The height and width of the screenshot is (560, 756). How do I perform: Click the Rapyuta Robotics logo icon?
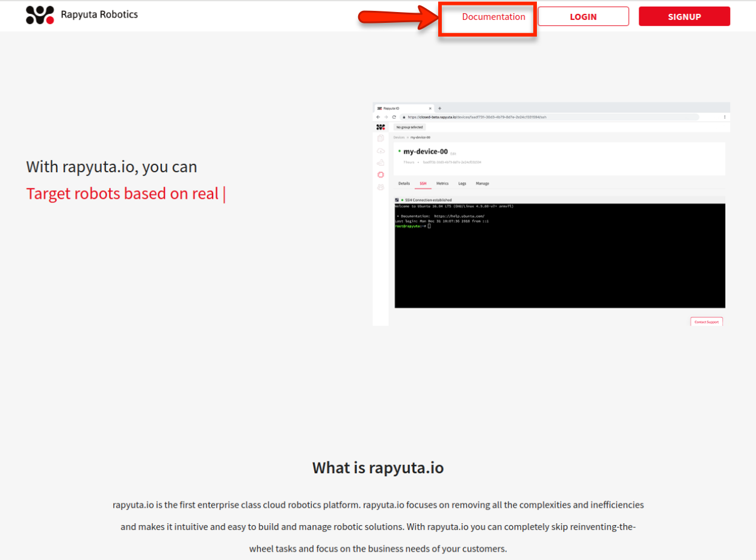40,15
